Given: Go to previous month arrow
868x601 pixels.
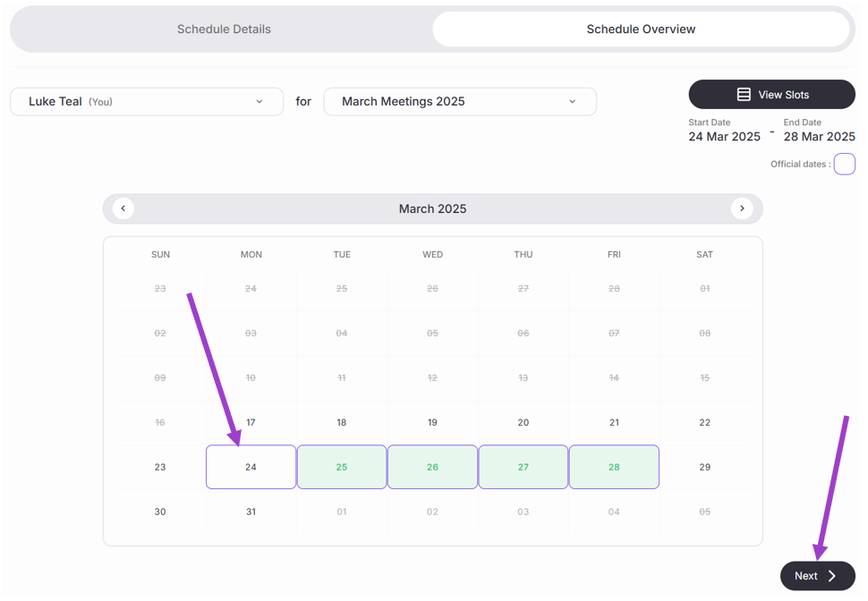Looking at the screenshot, I should (123, 208).
